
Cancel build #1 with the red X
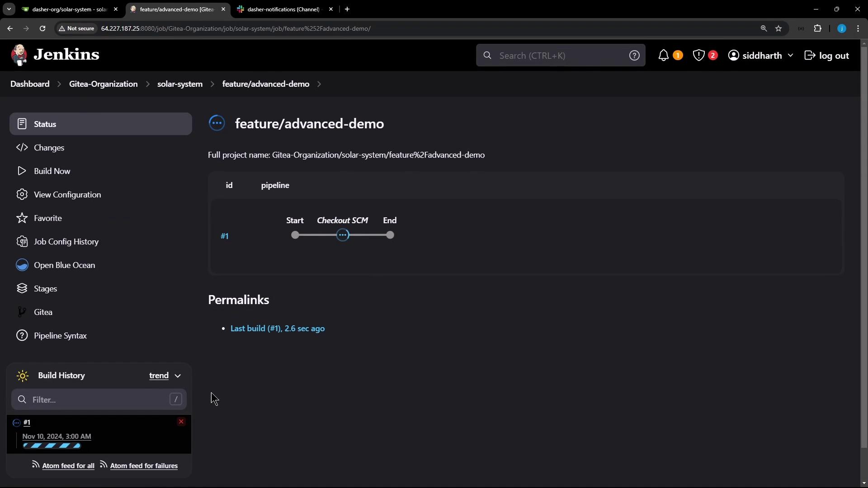click(181, 422)
